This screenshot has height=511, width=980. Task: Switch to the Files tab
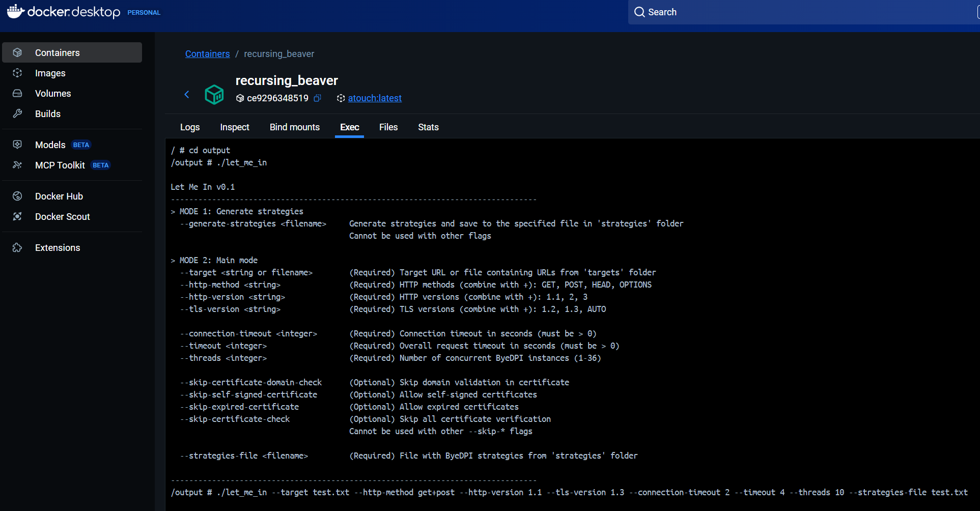(x=388, y=127)
